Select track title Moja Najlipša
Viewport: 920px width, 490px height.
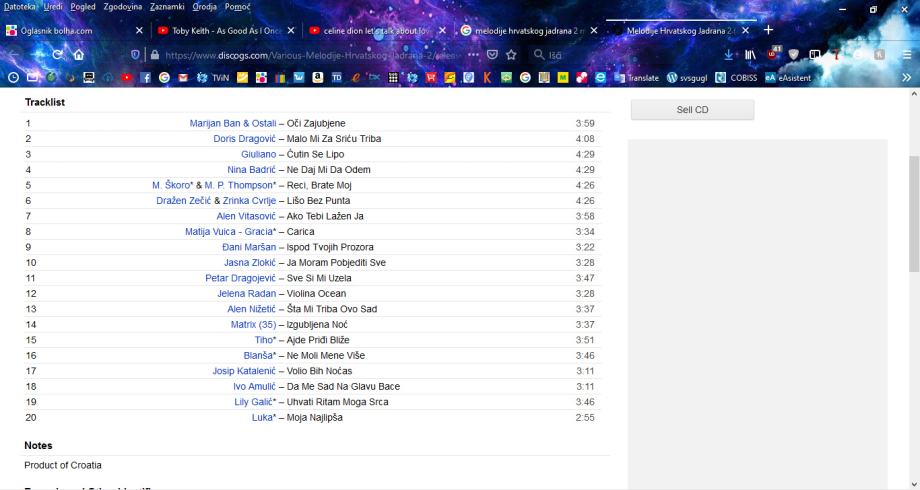[x=314, y=418]
